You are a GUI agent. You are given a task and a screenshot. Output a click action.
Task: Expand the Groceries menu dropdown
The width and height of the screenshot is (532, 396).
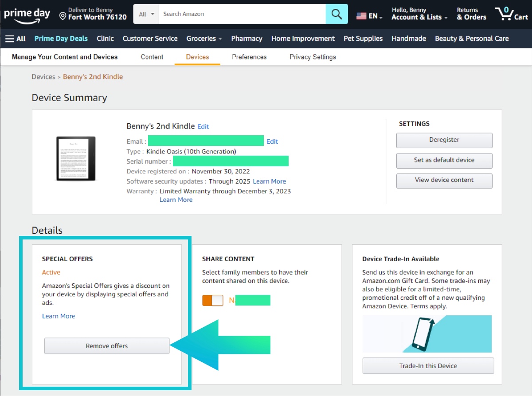204,39
